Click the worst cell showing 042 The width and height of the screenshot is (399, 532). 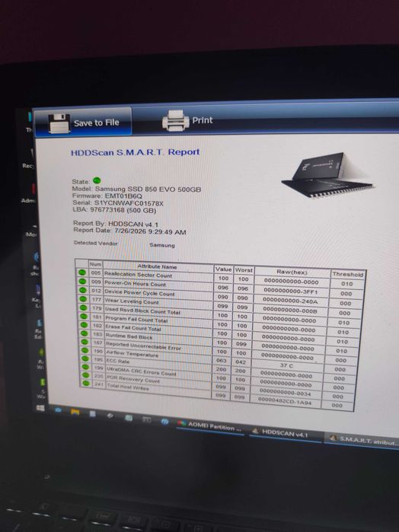pos(241,362)
